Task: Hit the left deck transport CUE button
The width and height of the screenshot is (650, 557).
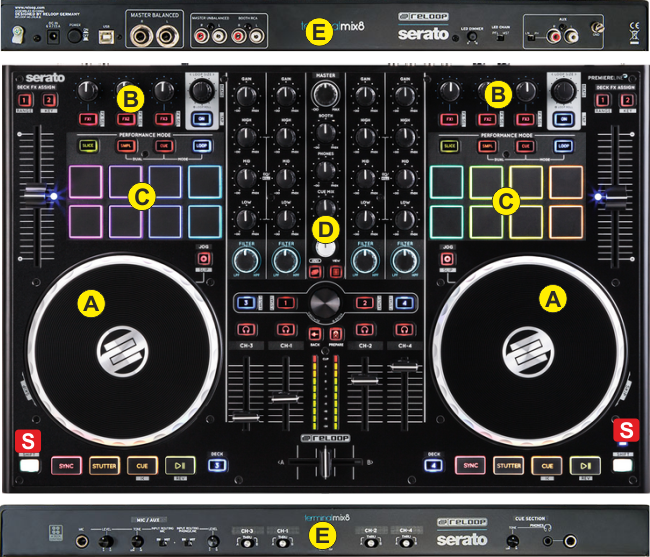Action: [142, 466]
